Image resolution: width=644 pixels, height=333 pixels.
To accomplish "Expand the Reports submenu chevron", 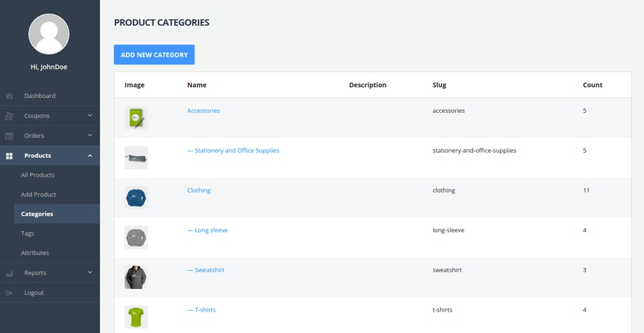I will pyautogui.click(x=90, y=272).
